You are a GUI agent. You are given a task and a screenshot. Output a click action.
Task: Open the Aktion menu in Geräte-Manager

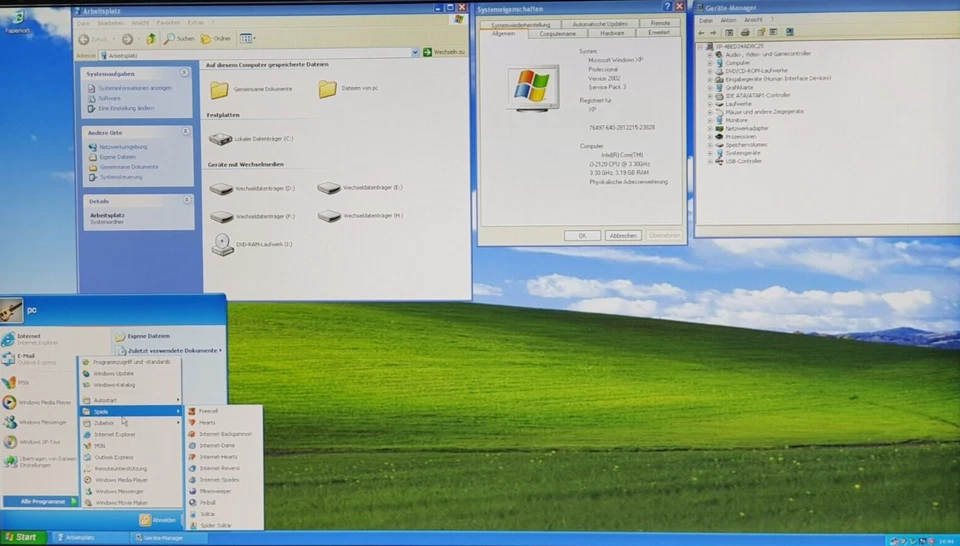(x=728, y=20)
